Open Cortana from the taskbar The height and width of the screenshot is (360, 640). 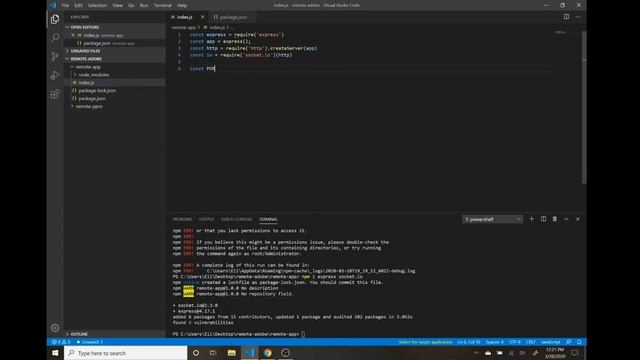[196, 353]
